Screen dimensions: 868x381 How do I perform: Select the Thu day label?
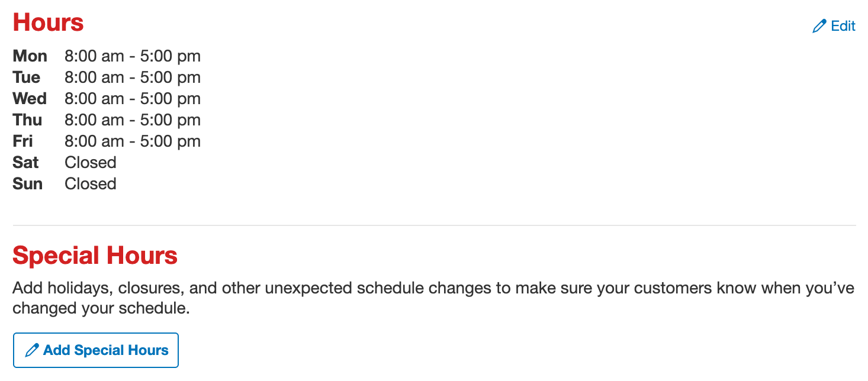pyautogui.click(x=27, y=120)
